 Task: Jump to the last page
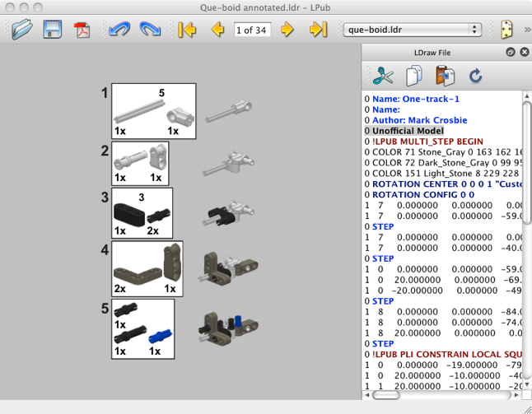click(x=317, y=30)
